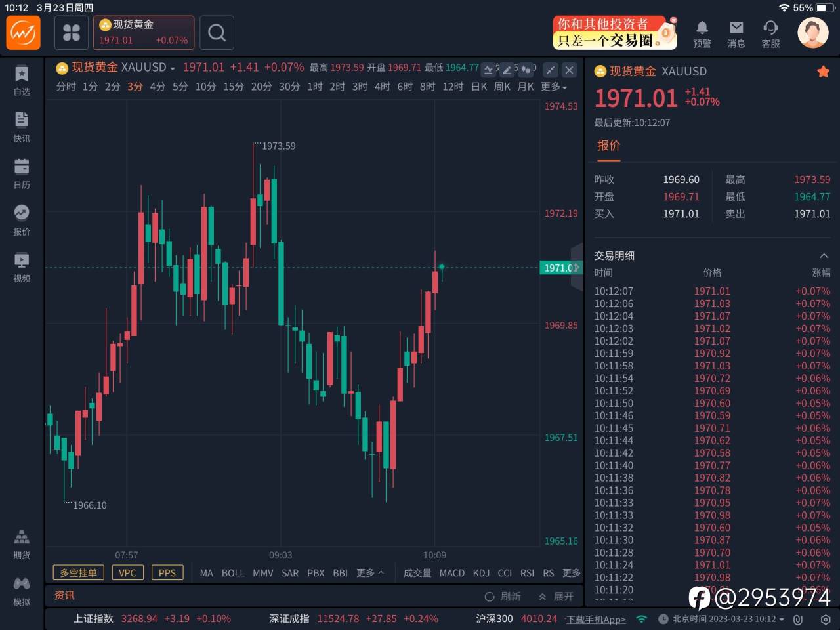Viewport: 840px width, 630px height.
Task: Collapse the 交易明细 section chevron
Action: 824,256
